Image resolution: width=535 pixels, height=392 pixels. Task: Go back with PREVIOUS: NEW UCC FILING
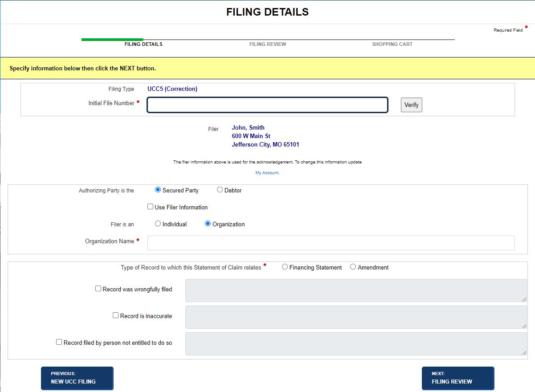(x=77, y=378)
